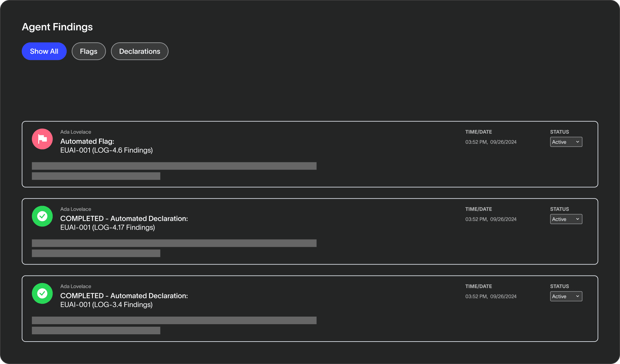Filter findings by Flags
The height and width of the screenshot is (364, 620).
(x=89, y=51)
